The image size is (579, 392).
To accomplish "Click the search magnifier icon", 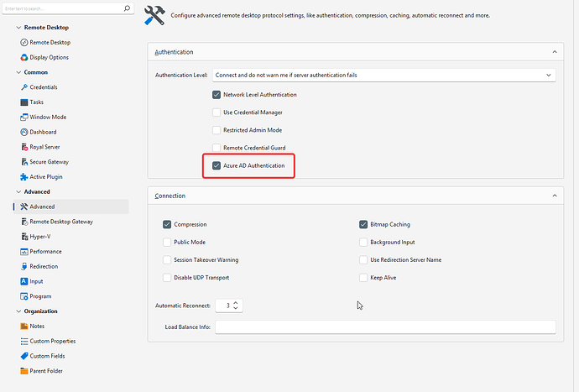I will point(127,8).
